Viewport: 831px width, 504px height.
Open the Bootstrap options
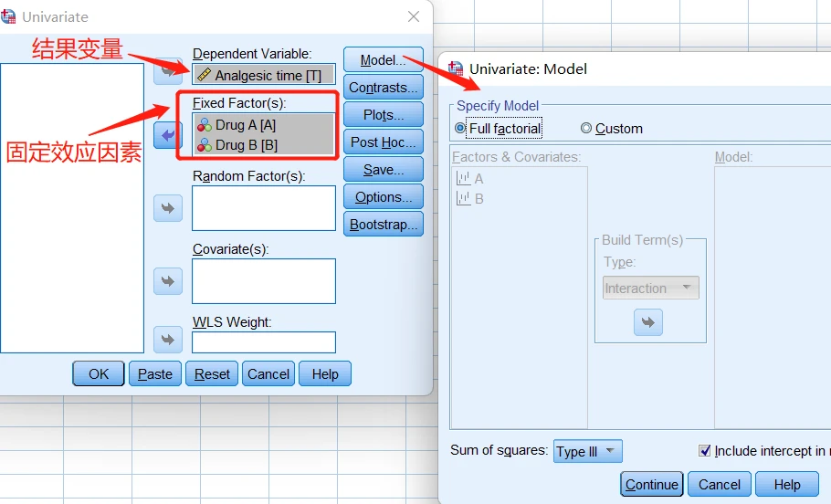click(x=383, y=225)
